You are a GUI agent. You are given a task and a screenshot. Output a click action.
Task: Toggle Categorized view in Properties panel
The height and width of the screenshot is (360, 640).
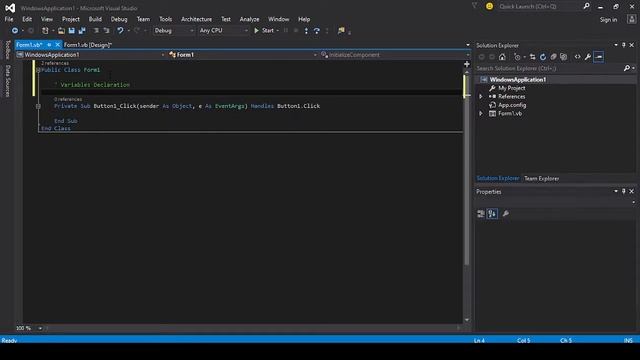point(481,213)
